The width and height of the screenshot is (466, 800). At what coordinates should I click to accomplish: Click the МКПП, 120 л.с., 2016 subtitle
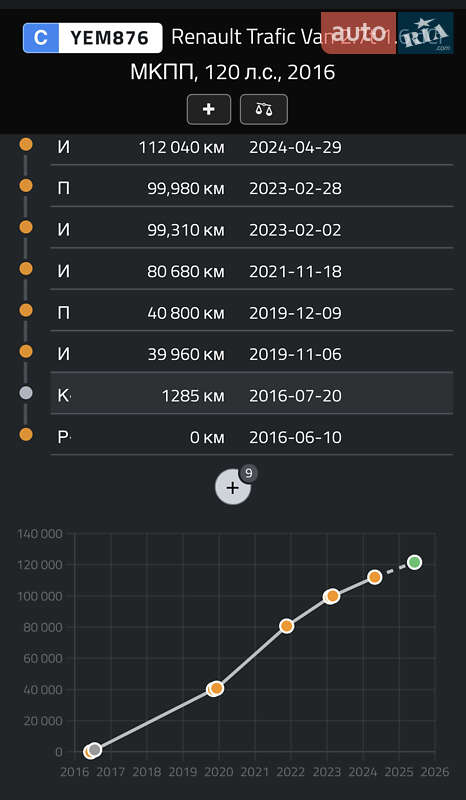[233, 72]
